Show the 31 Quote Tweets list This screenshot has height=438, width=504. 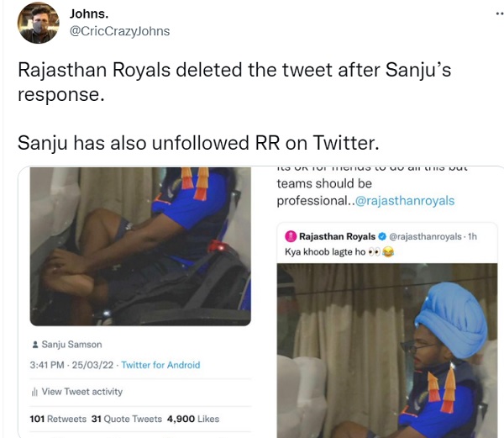point(124,419)
